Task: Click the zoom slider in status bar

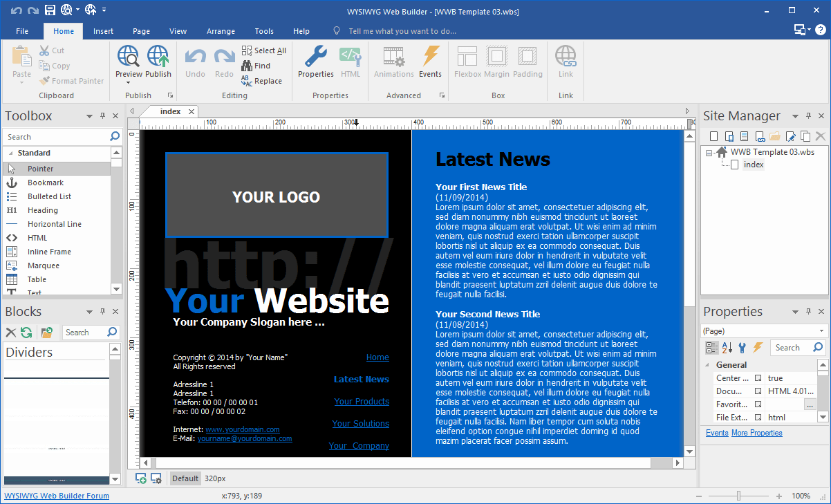Action: pyautogui.click(x=739, y=496)
